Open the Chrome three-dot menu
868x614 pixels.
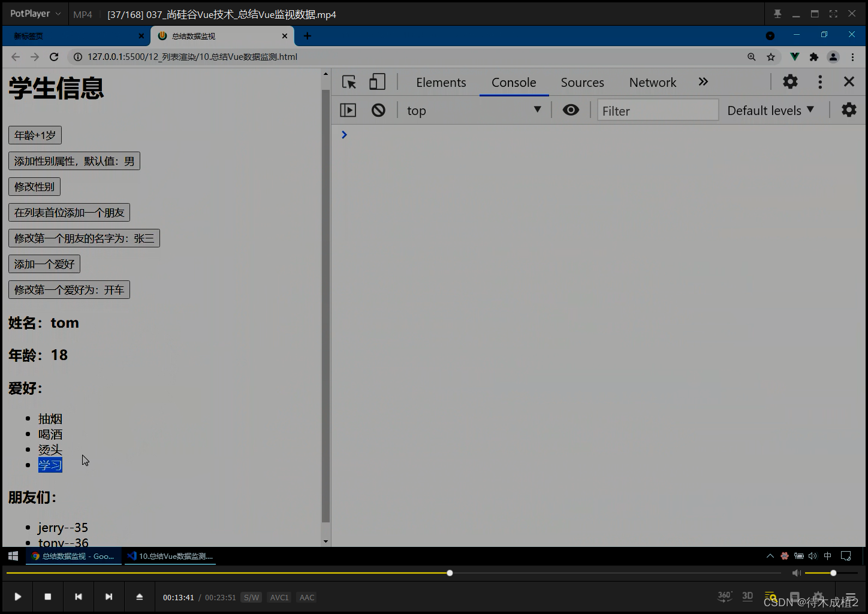pyautogui.click(x=852, y=57)
